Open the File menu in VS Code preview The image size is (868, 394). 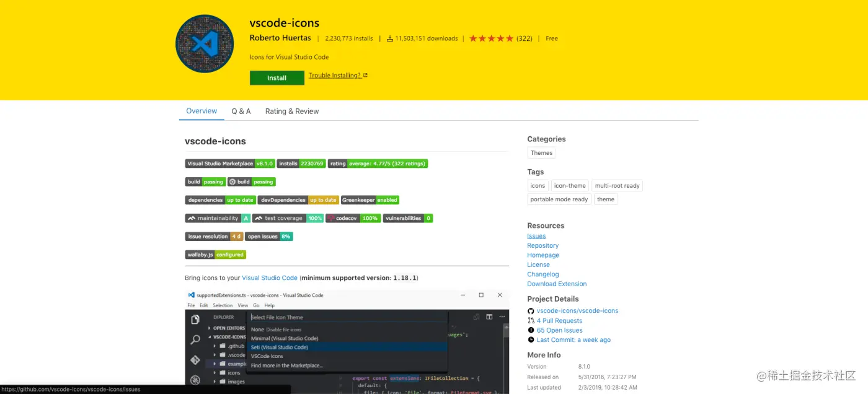(x=192, y=305)
